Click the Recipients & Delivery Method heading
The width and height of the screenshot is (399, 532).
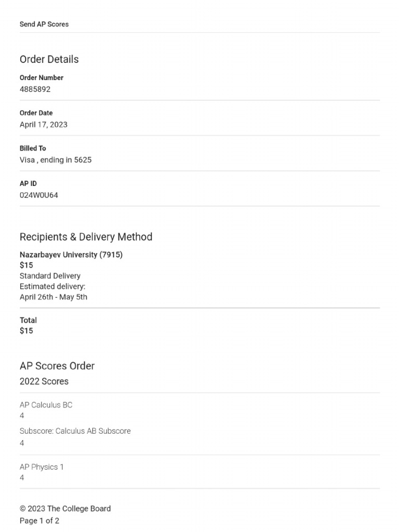coord(86,237)
